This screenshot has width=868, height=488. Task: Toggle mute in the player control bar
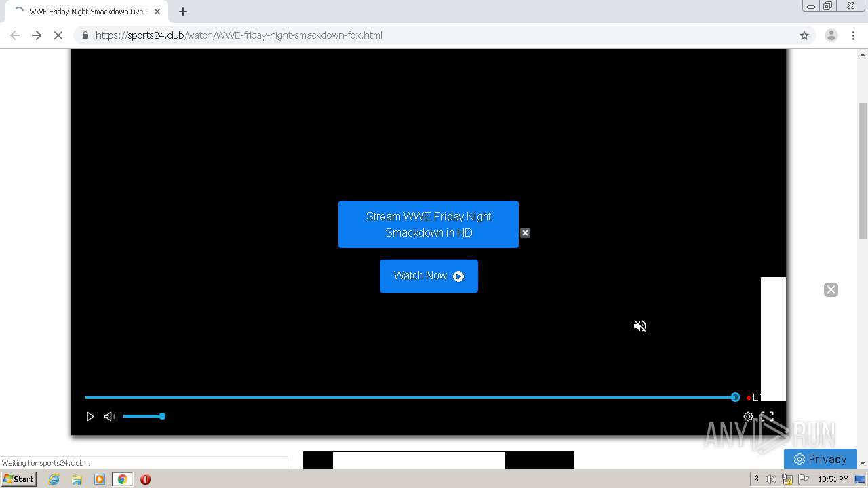click(110, 416)
